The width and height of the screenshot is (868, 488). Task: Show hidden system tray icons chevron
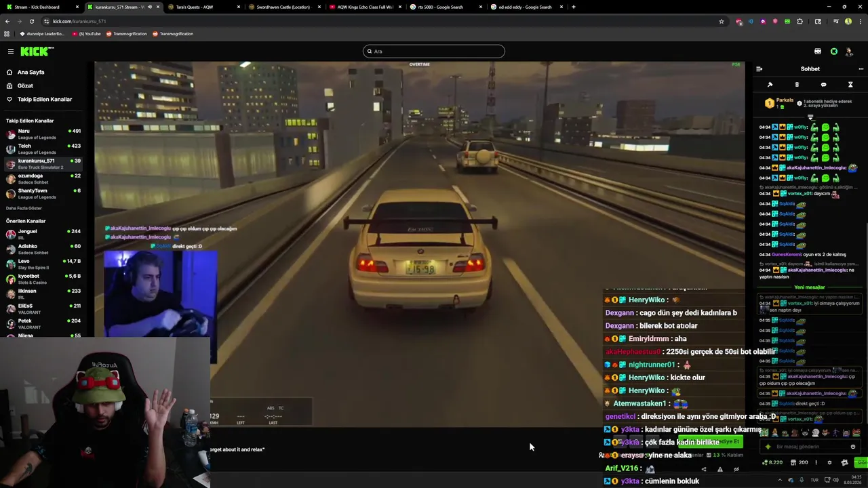point(780,480)
